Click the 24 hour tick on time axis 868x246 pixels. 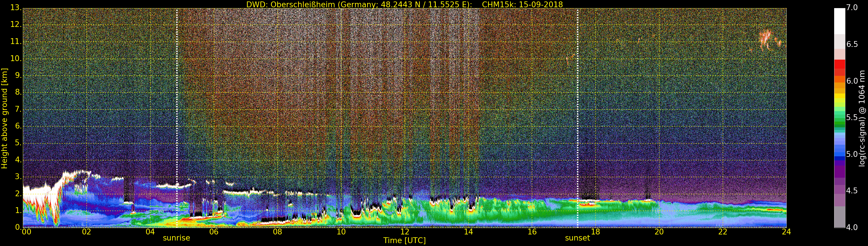pos(786,232)
